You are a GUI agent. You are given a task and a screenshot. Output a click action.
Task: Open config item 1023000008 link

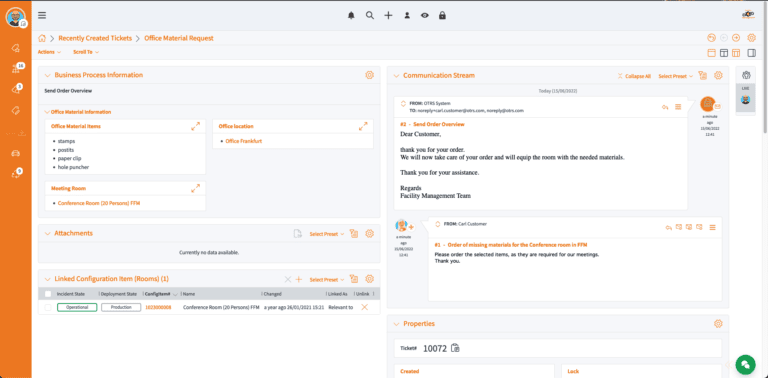tap(158, 307)
